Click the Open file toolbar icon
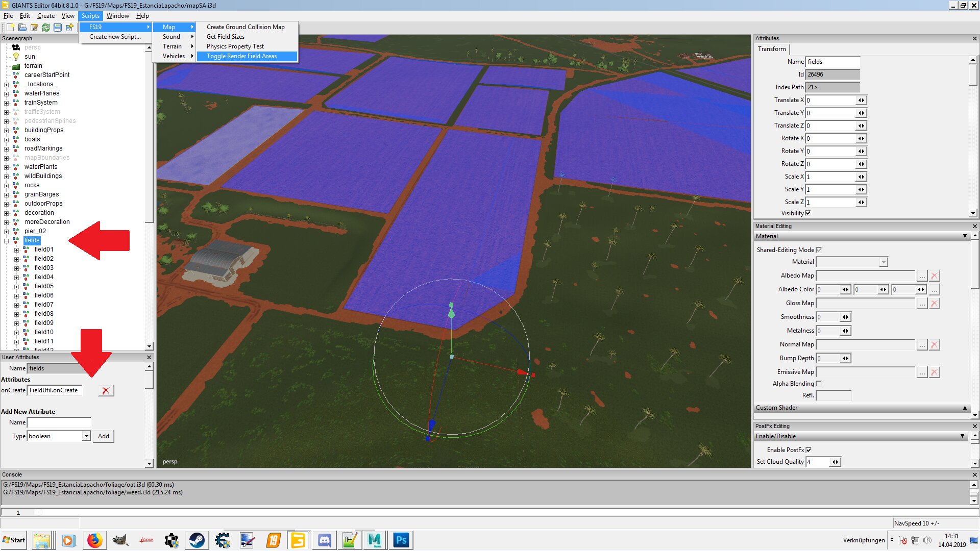 22,27
